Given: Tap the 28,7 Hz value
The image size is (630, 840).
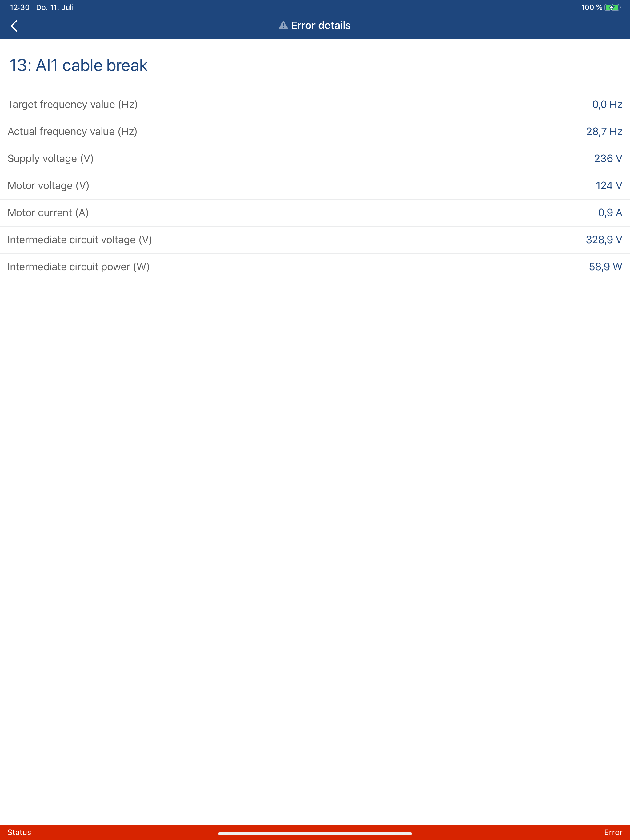Looking at the screenshot, I should (604, 131).
